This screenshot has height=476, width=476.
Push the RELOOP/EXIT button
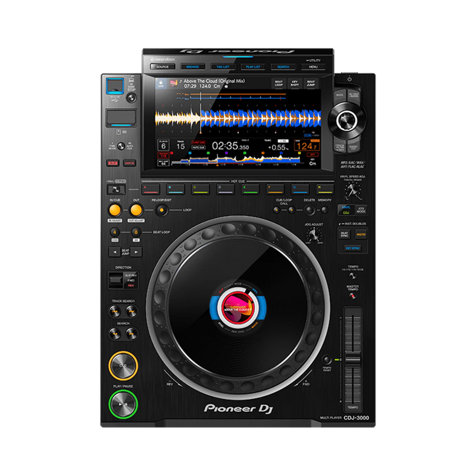coord(161,210)
